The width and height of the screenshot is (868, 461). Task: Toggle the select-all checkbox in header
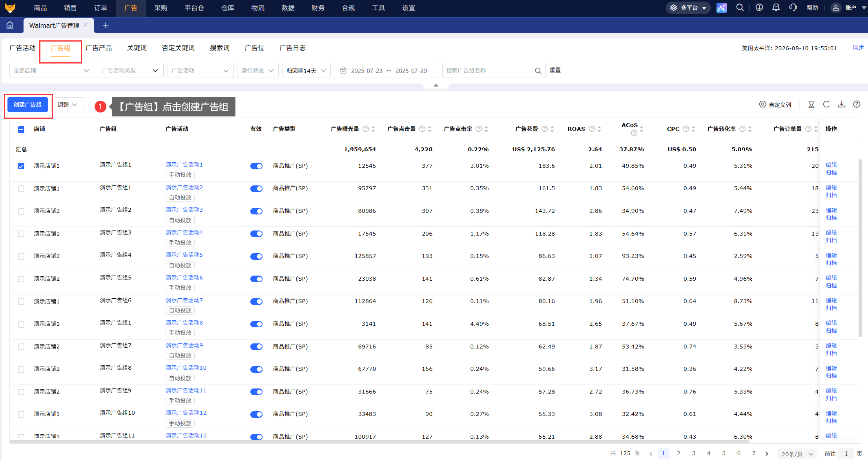coord(21,129)
